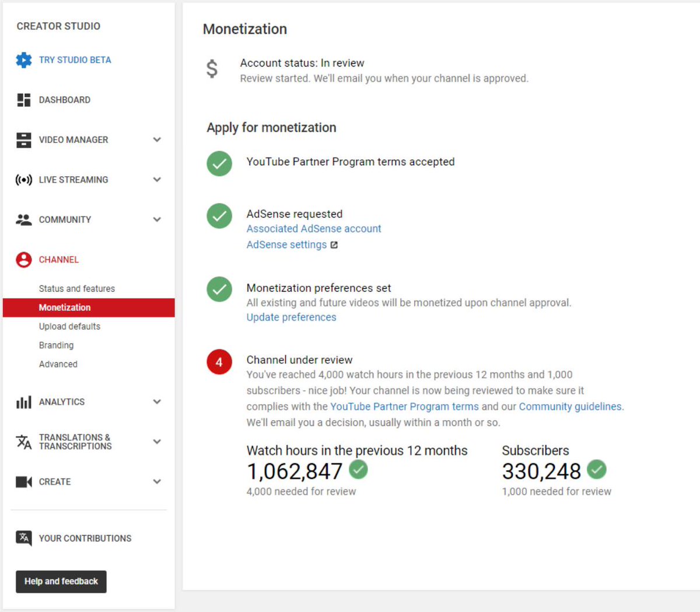
Task: Go to Dashboard
Action: pos(65,100)
